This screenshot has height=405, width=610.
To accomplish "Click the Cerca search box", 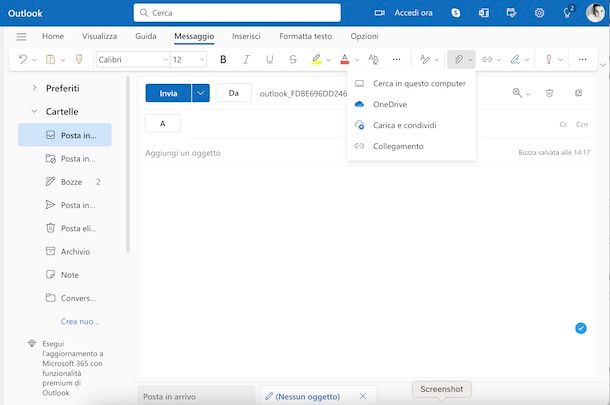I will pos(237,13).
